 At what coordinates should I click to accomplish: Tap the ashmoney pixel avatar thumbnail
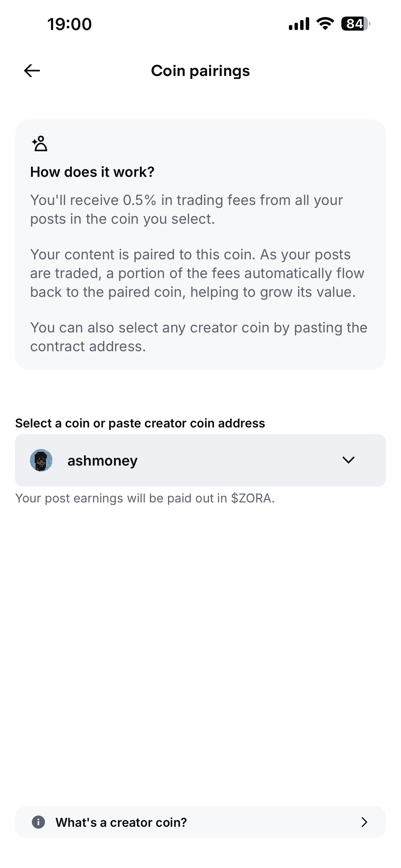click(x=41, y=460)
